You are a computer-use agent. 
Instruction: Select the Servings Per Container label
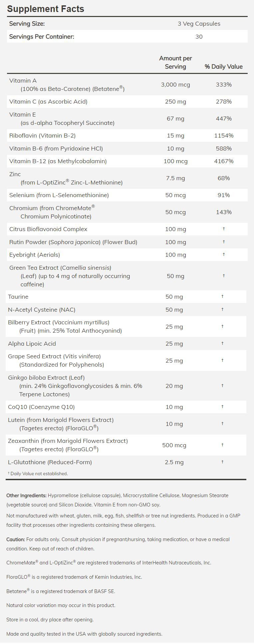42,37
